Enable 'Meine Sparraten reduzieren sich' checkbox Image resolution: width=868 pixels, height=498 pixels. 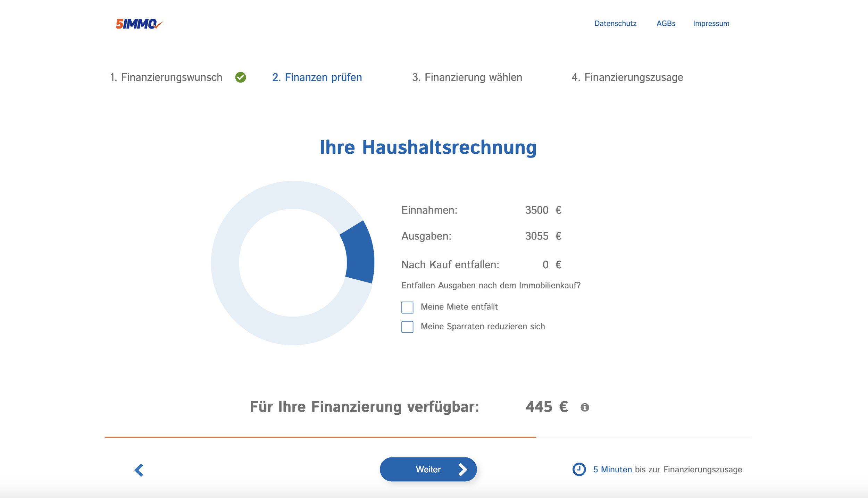point(407,327)
